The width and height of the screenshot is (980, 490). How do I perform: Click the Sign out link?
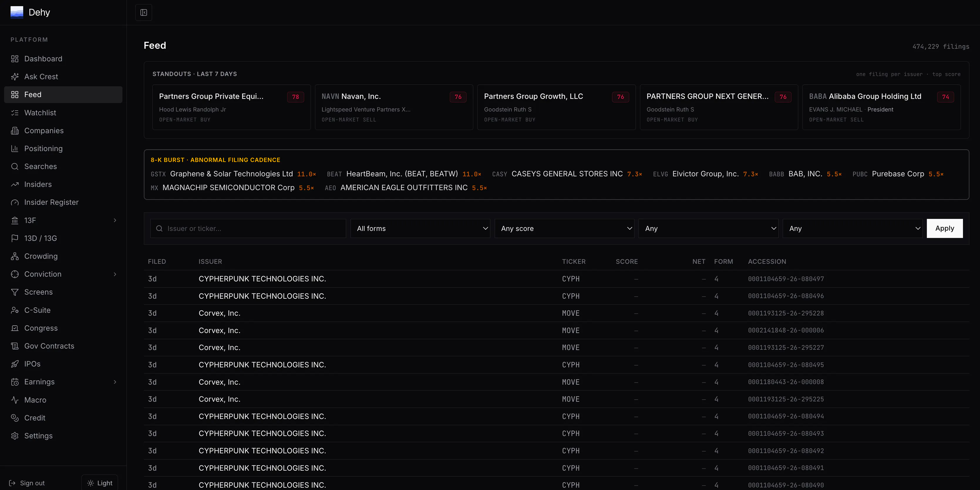click(x=27, y=483)
